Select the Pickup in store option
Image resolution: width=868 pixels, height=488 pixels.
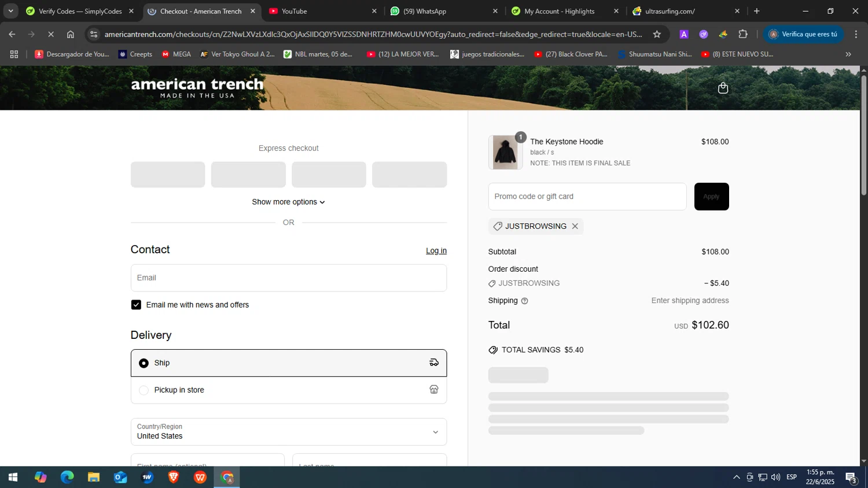289,390
